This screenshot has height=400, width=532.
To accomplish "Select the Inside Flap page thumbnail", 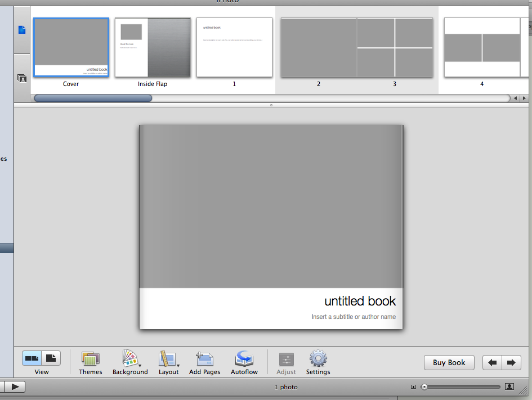I will [x=153, y=47].
